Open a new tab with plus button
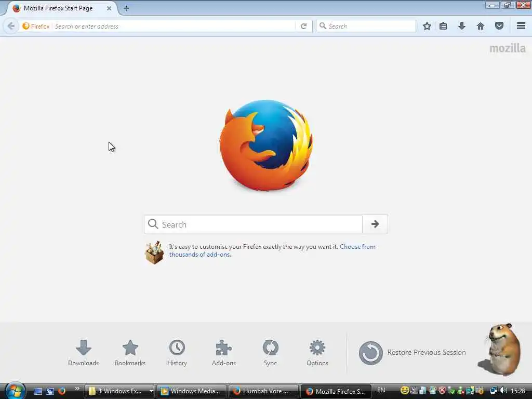 [126, 8]
